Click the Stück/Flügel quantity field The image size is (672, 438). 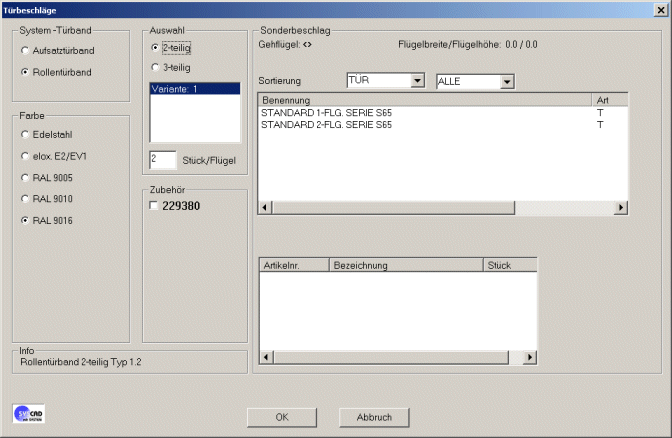[x=161, y=159]
